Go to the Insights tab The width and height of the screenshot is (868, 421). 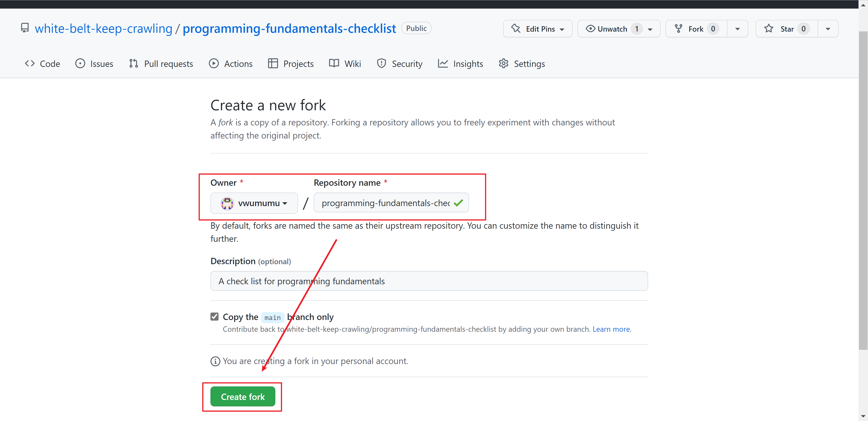tap(460, 64)
